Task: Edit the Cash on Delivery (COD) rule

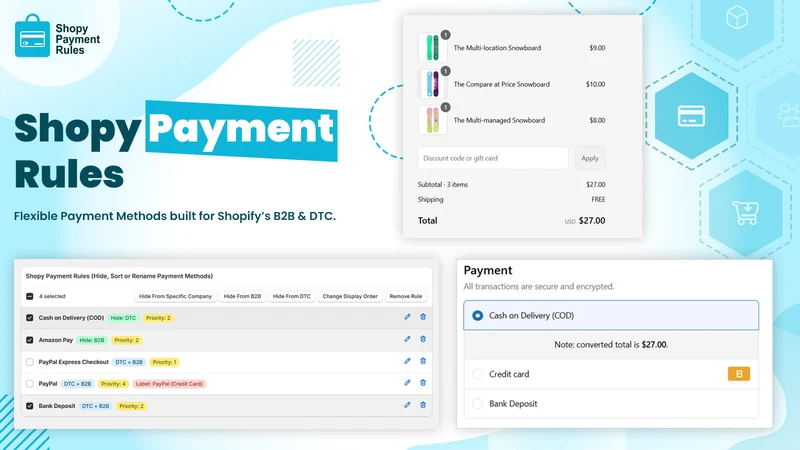Action: pyautogui.click(x=407, y=317)
